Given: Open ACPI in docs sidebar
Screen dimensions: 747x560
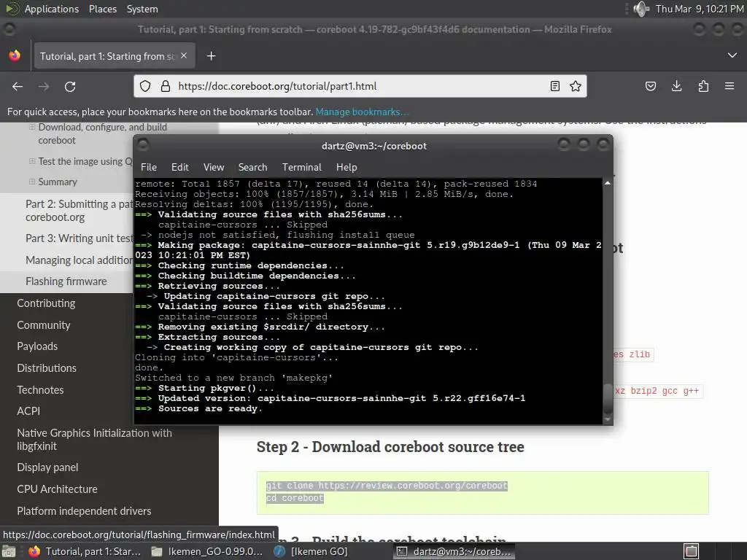Looking at the screenshot, I should 28,411.
